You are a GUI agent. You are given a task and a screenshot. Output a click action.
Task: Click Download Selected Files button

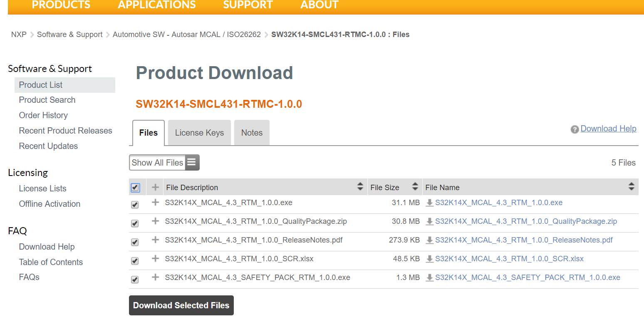[181, 305]
